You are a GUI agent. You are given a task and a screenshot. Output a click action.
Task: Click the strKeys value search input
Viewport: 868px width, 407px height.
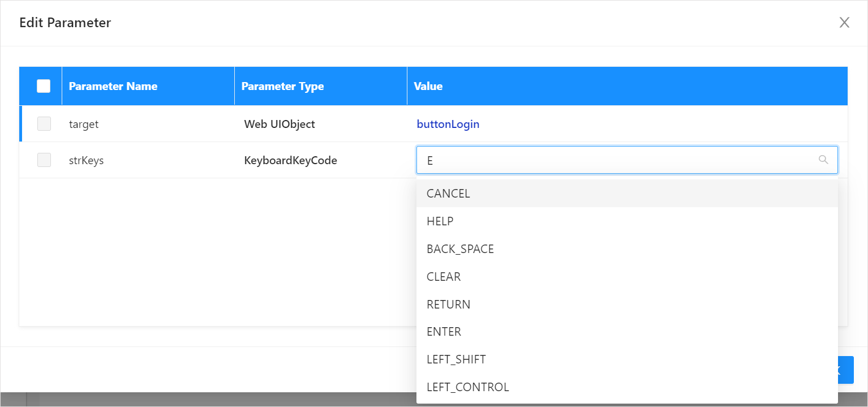(627, 160)
